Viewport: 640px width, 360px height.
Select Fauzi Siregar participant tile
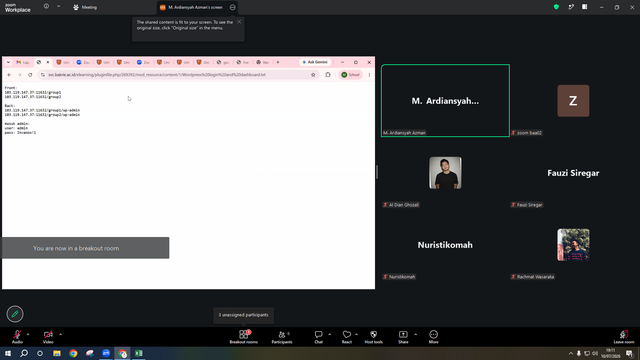(573, 173)
